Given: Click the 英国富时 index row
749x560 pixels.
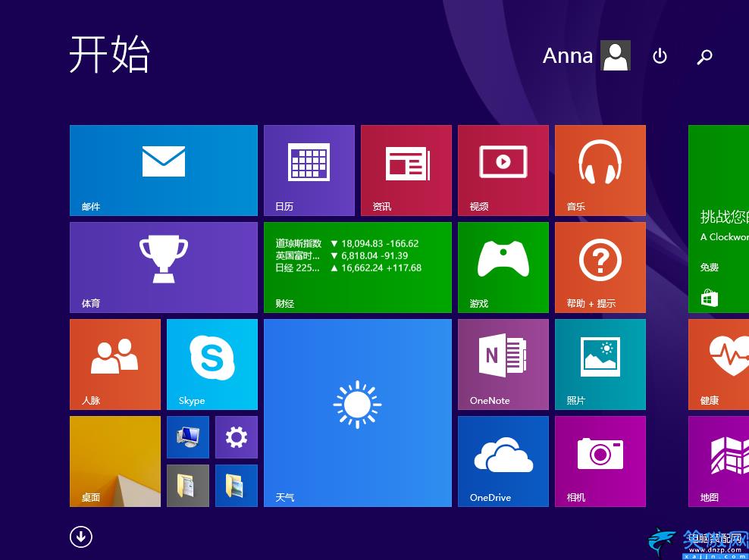Looking at the screenshot, I should [342, 256].
